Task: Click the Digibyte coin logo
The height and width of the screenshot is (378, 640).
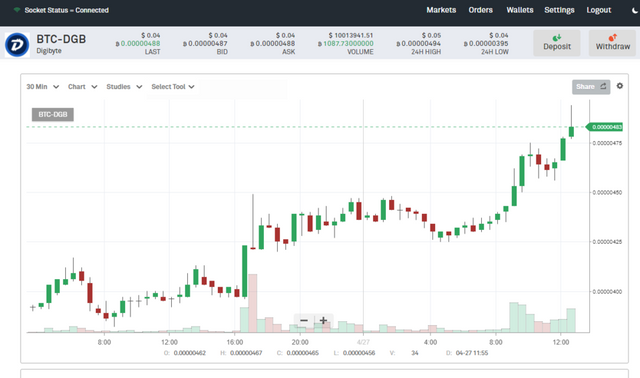Action: (17, 44)
